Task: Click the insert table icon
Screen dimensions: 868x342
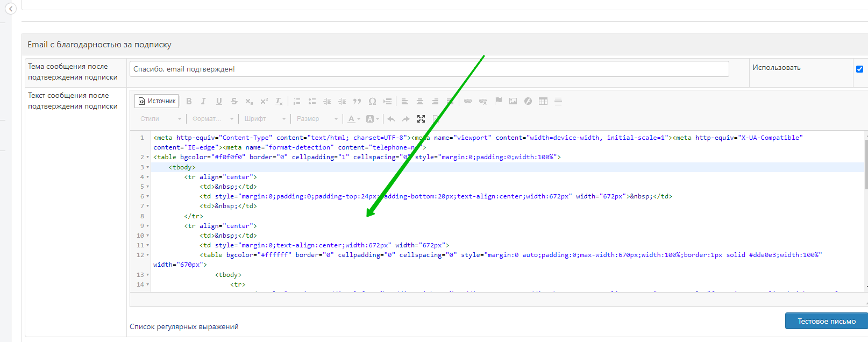Action: [x=543, y=101]
